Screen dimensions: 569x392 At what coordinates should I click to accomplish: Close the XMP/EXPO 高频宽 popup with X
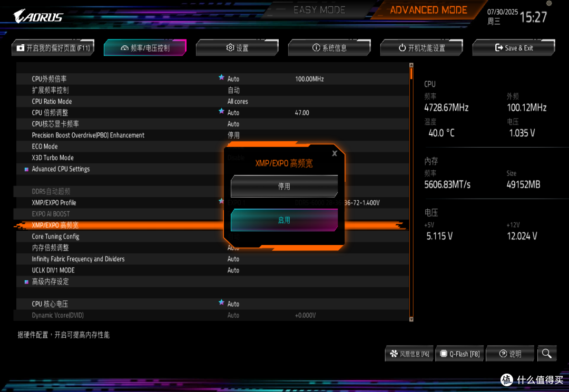pos(335,153)
